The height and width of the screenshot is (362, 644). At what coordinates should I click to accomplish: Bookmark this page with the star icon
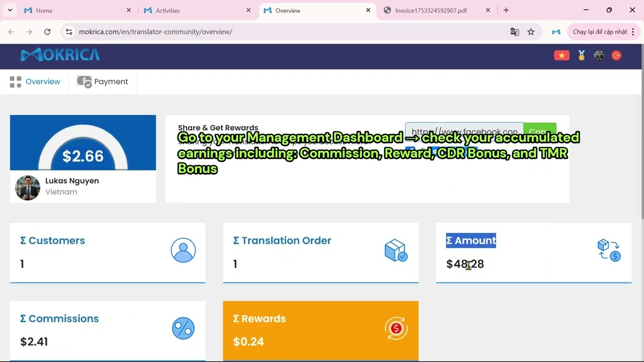click(x=531, y=32)
